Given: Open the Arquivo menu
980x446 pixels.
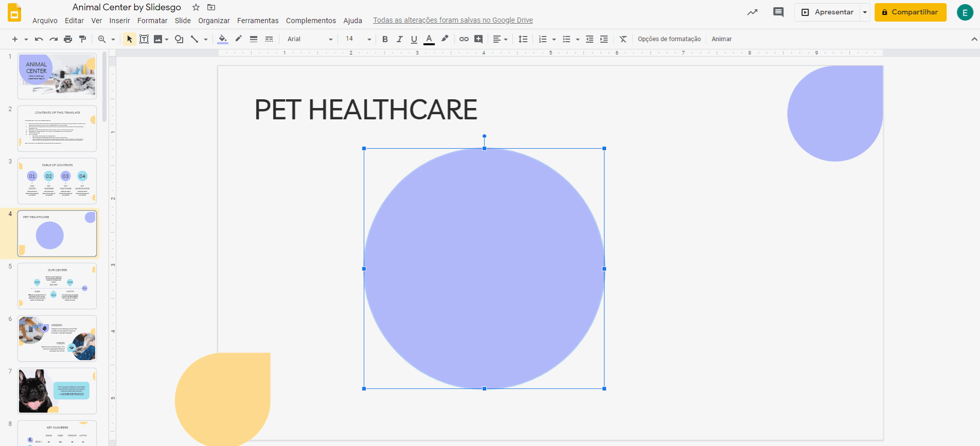Looking at the screenshot, I should pos(45,21).
